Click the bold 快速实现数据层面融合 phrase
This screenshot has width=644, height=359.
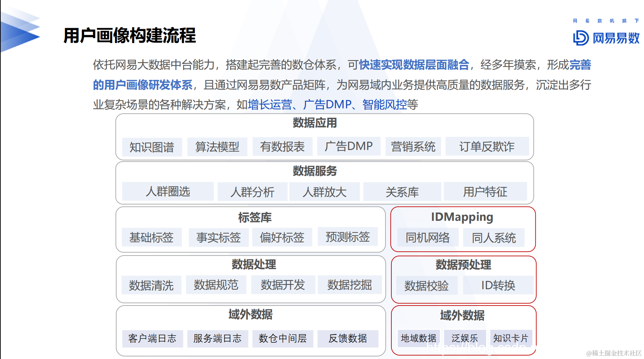(414, 65)
